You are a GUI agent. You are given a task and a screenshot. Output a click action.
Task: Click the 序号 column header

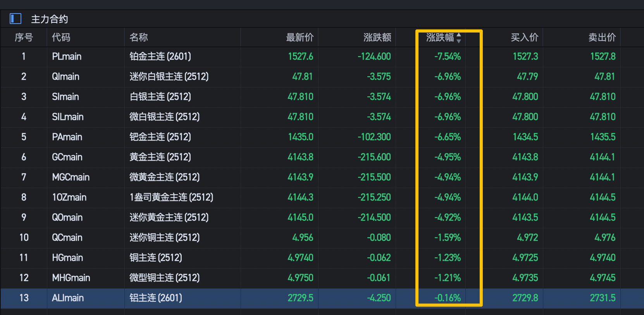pos(24,38)
